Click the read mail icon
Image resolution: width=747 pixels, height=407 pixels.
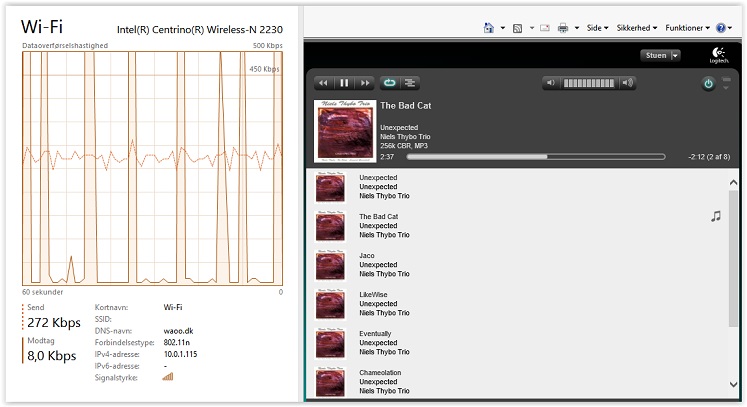545,28
